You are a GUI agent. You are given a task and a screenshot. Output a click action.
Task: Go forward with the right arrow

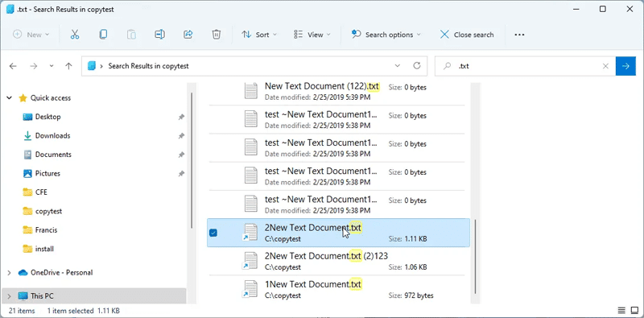(x=34, y=66)
